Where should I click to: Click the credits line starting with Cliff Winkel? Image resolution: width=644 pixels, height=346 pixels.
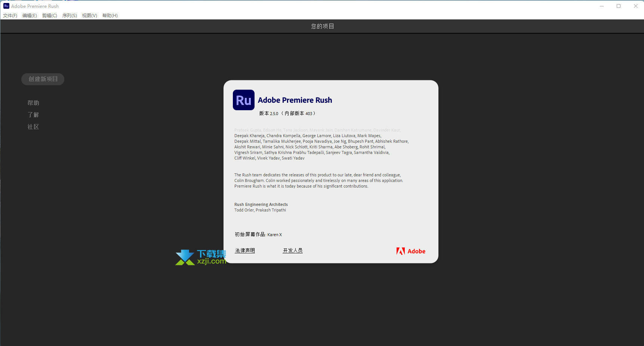point(269,158)
